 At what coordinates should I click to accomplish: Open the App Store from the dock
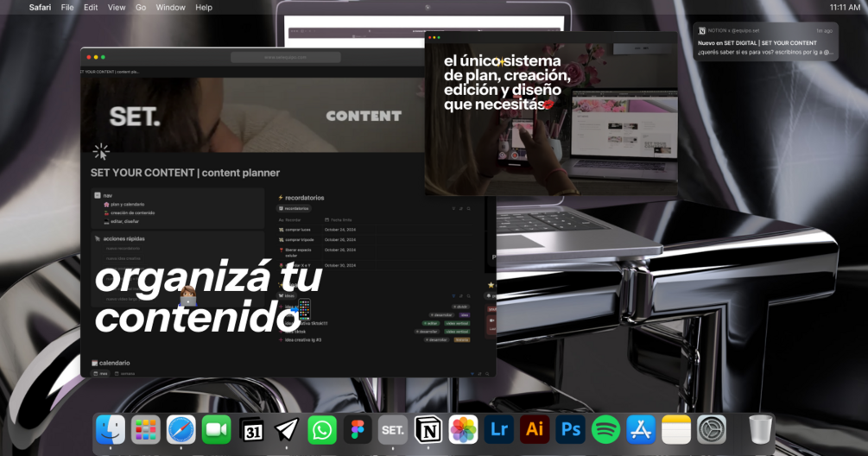641,429
